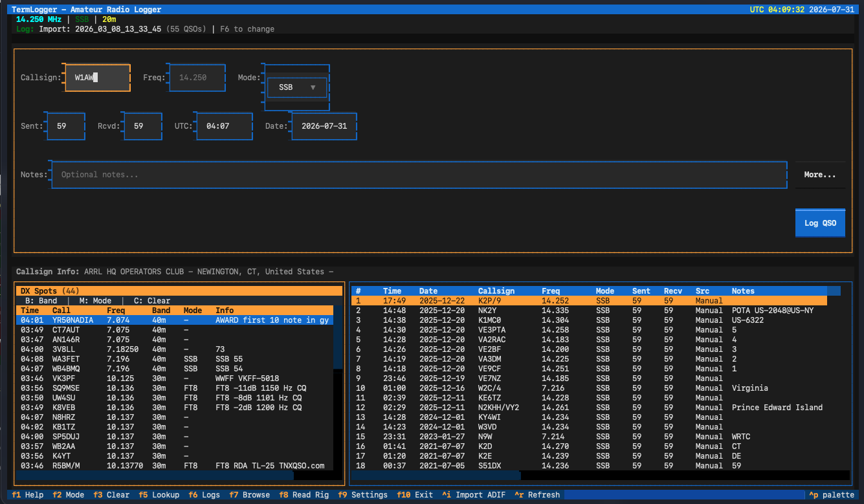Click f3 Clear in footer
Screen dimensions: 864x504
[111, 495]
